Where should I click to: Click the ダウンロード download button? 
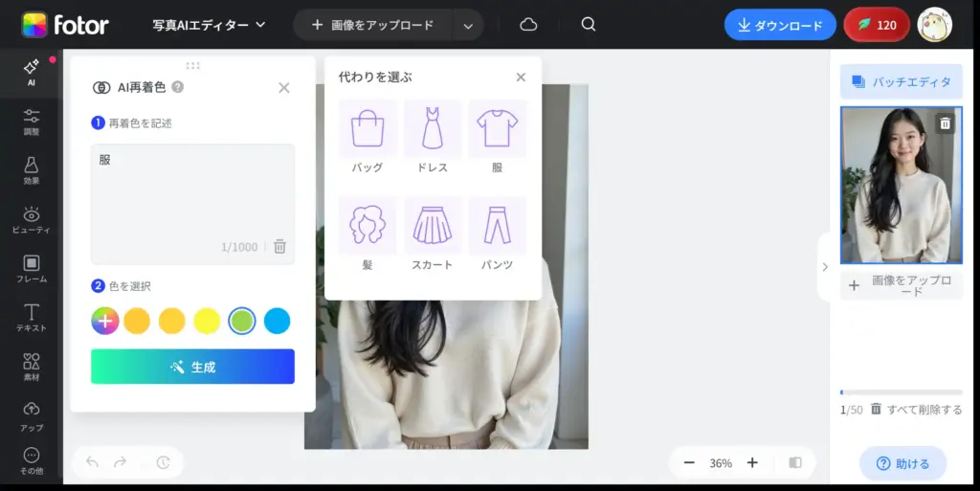click(x=780, y=25)
